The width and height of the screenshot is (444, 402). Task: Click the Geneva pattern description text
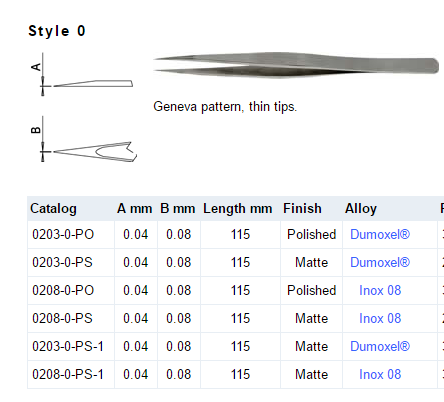[x=225, y=107]
